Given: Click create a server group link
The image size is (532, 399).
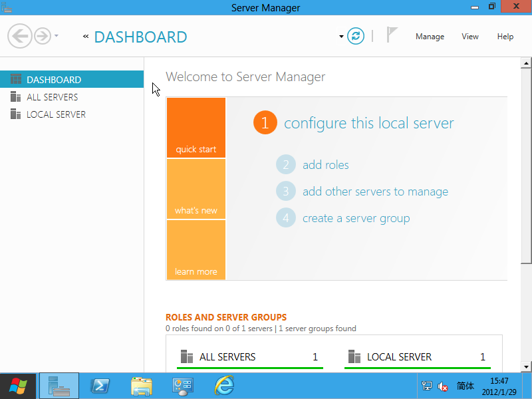Looking at the screenshot, I should [x=356, y=218].
